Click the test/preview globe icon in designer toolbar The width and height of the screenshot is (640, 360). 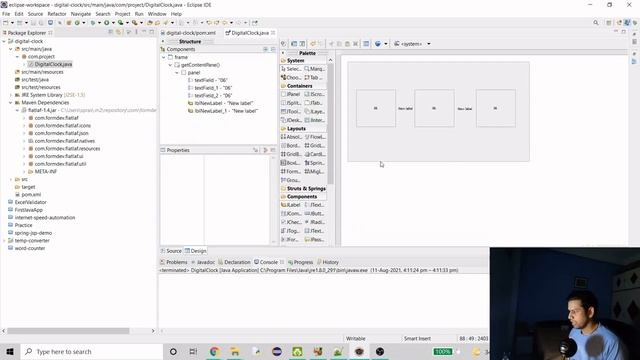click(378, 44)
